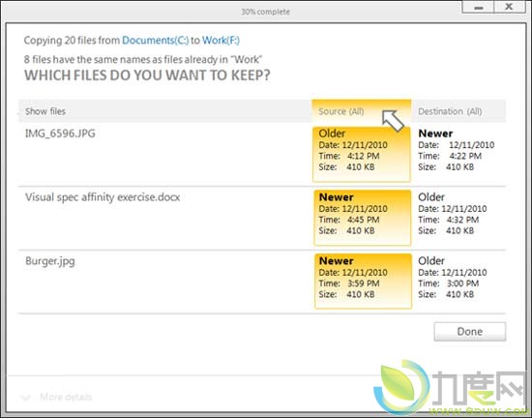Choose the older source version of IMG_6596.JPG

point(362,154)
